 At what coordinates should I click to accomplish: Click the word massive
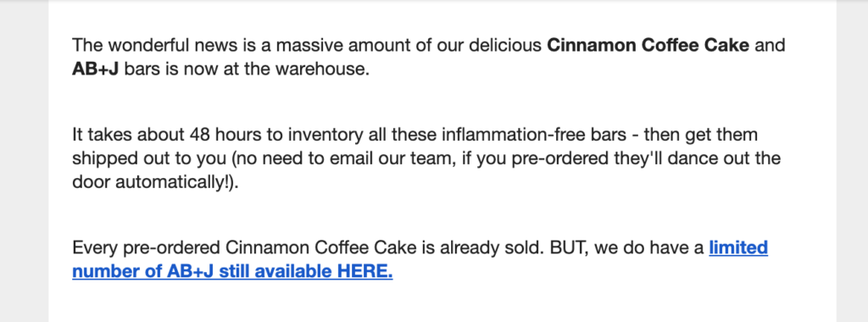(x=309, y=45)
